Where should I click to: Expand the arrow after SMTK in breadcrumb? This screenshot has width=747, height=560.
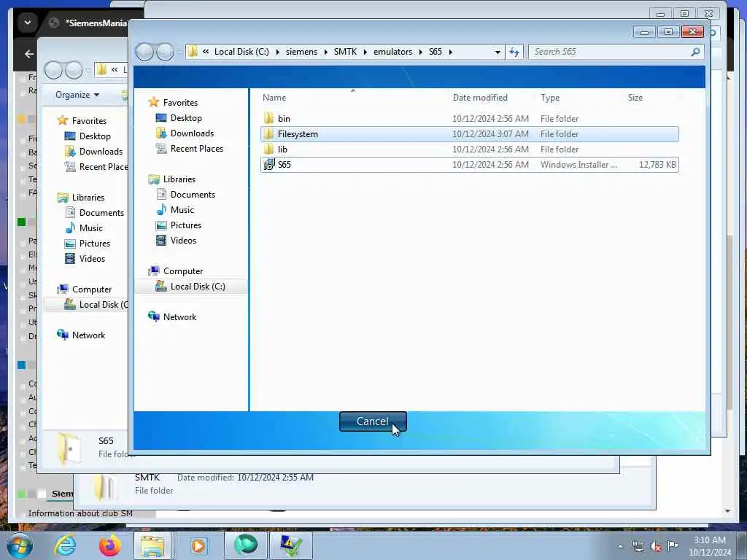[365, 52]
